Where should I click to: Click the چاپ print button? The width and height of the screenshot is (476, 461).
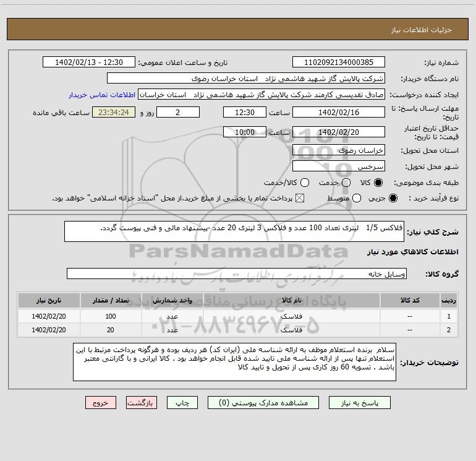click(x=182, y=403)
